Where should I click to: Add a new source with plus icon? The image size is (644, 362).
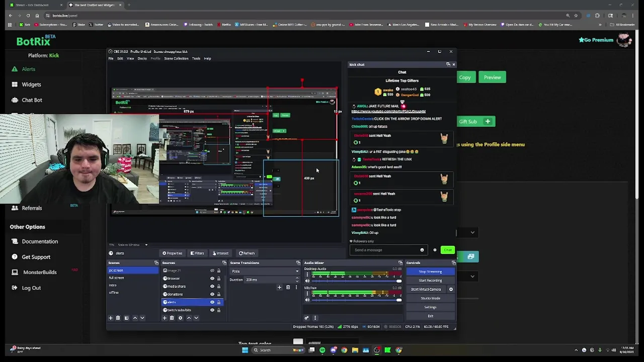coord(165,318)
